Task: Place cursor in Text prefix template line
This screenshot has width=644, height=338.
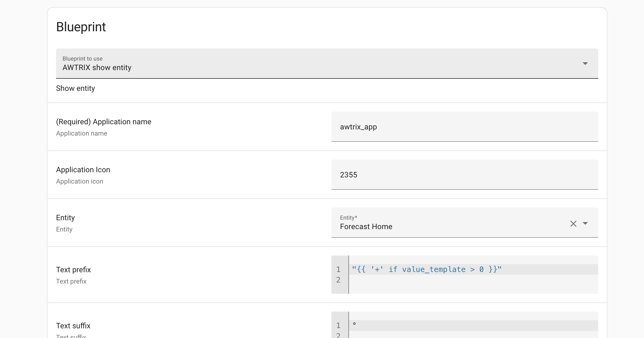Action: pyautogui.click(x=427, y=269)
